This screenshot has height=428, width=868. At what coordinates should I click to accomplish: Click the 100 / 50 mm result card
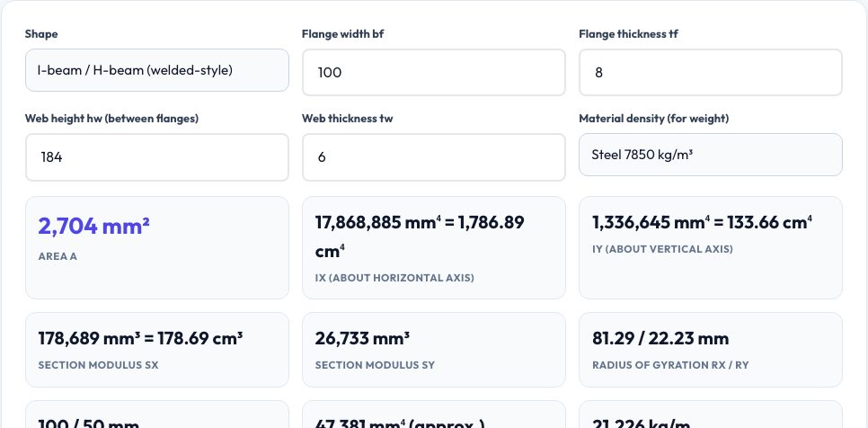tap(156, 415)
